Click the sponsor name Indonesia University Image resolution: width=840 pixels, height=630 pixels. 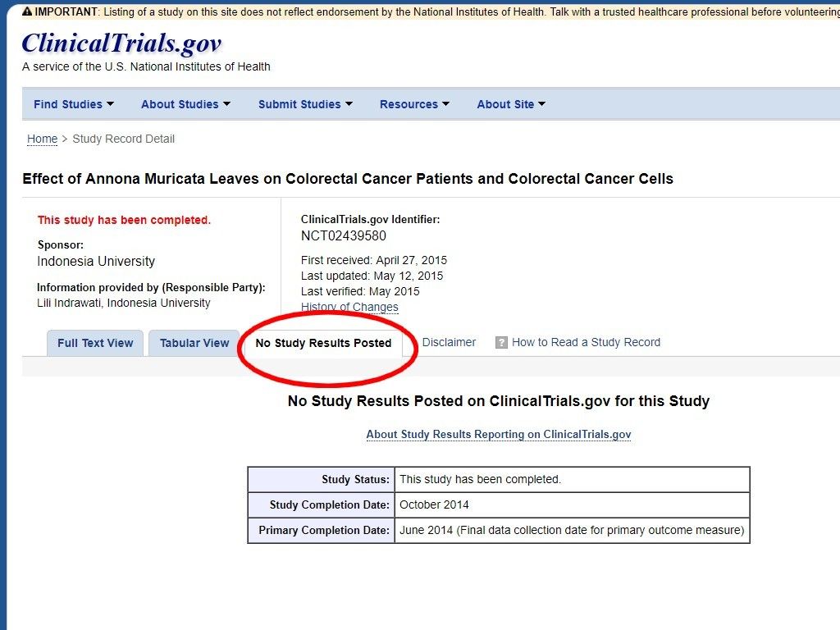click(x=96, y=262)
